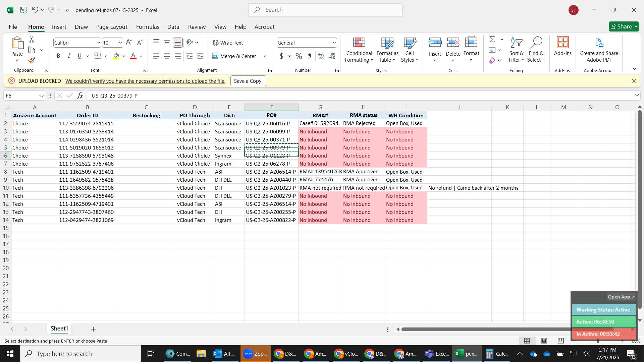Open Conditional Formatting menu

coord(359,50)
